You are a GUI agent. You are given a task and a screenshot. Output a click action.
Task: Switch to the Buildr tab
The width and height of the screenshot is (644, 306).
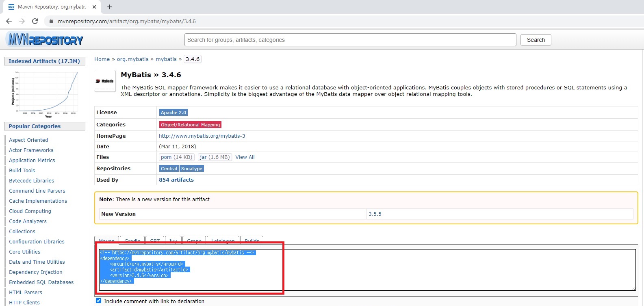point(252,240)
